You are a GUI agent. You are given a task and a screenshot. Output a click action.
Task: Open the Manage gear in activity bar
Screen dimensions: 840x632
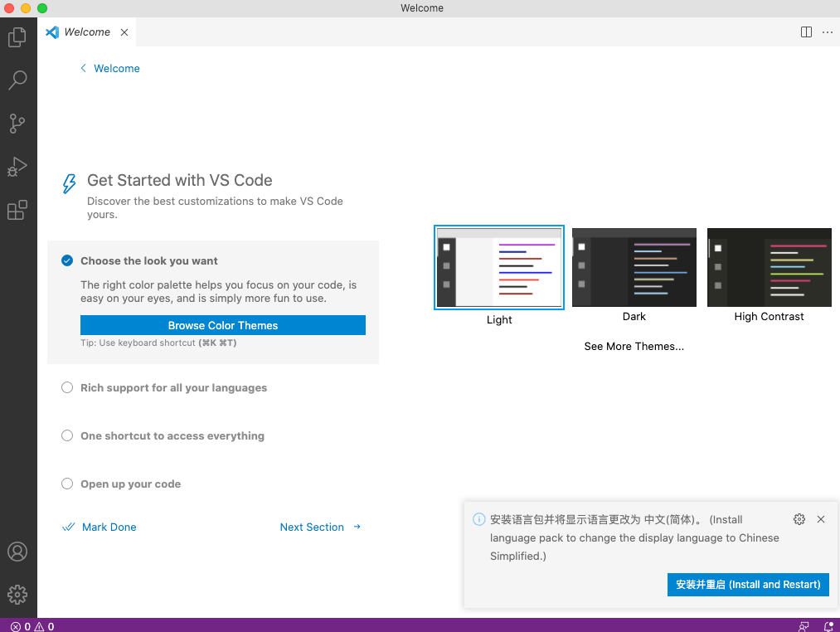[x=17, y=595]
